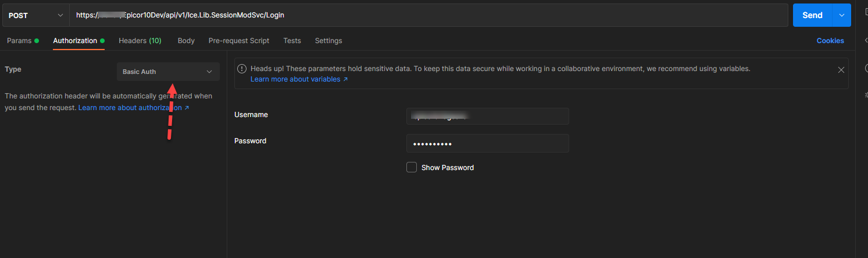Click the blue Send button

pyautogui.click(x=812, y=15)
